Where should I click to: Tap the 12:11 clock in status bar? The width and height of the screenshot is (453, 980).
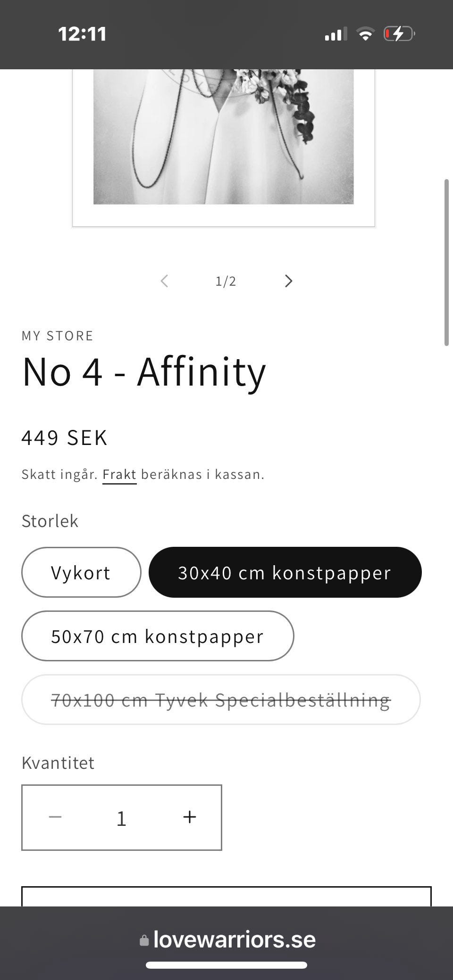pos(82,34)
